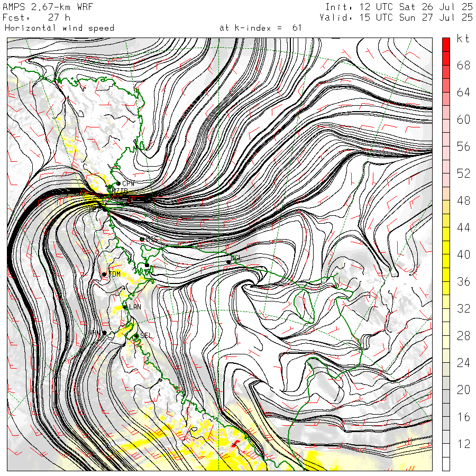Click the 'Init: 12 UTC Sat 26 Jul 25' text

[x=399, y=7]
